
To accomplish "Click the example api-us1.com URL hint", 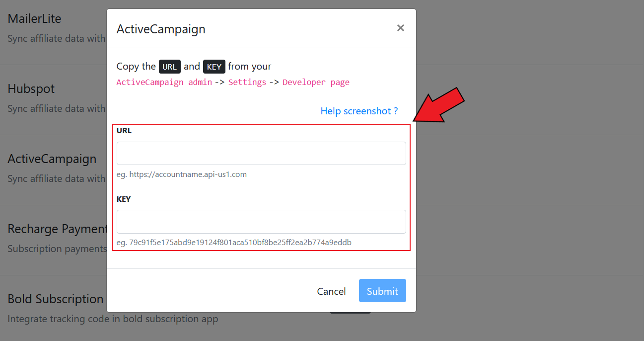I will (182, 174).
